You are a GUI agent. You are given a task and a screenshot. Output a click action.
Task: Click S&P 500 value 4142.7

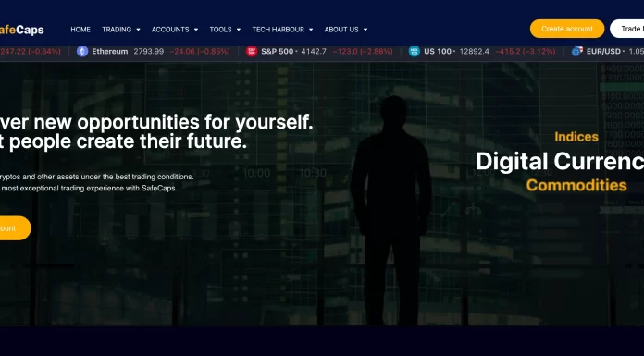314,52
